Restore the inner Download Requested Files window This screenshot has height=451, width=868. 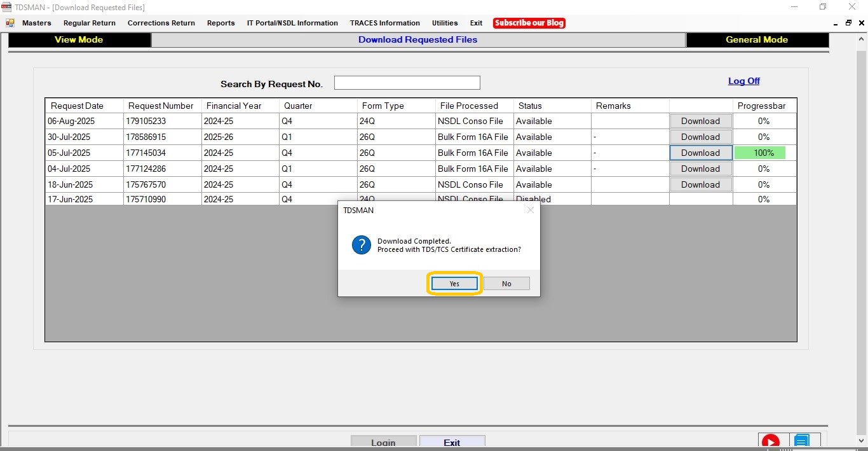848,23
